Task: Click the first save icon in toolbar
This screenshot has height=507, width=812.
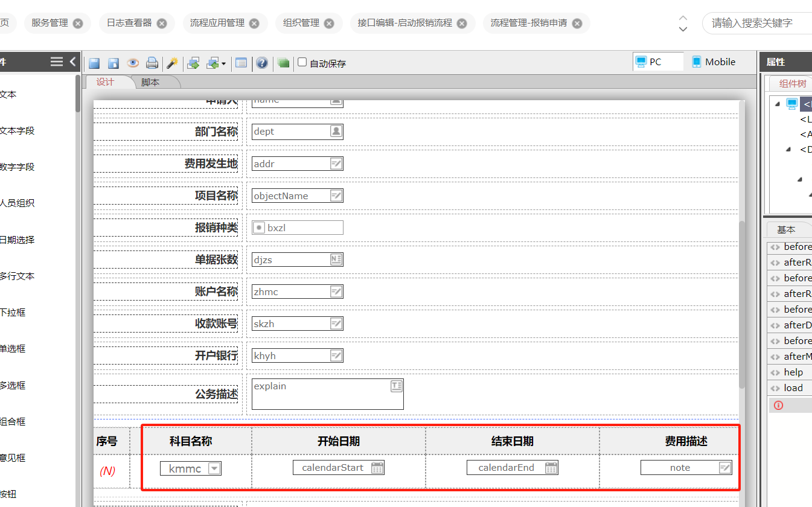Action: pos(94,63)
